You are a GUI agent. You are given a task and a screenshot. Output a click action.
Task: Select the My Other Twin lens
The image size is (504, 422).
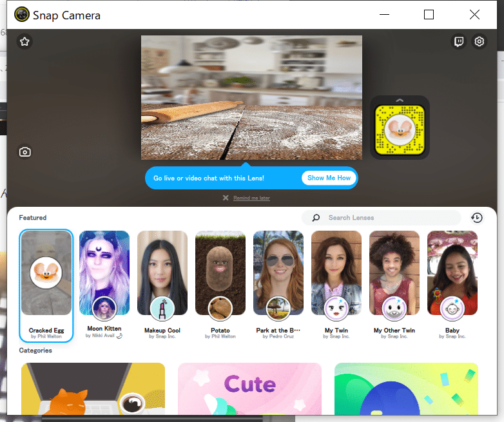tap(394, 285)
